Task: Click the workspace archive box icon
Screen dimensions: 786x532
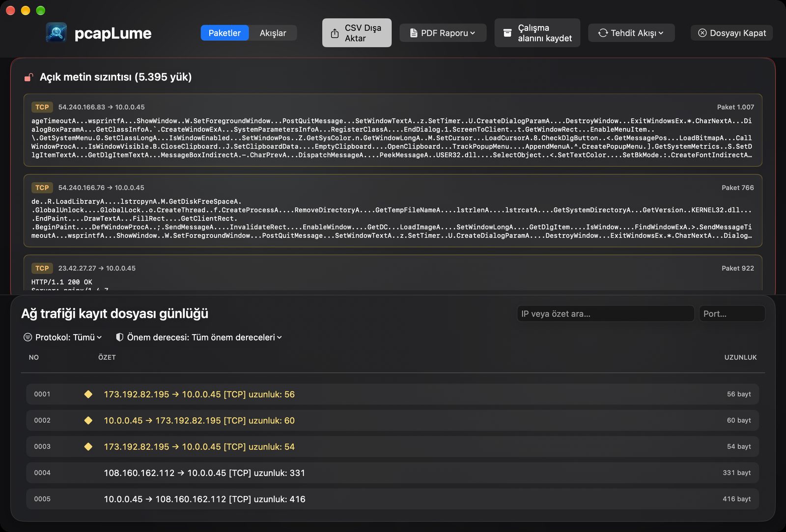Action: [x=507, y=33]
